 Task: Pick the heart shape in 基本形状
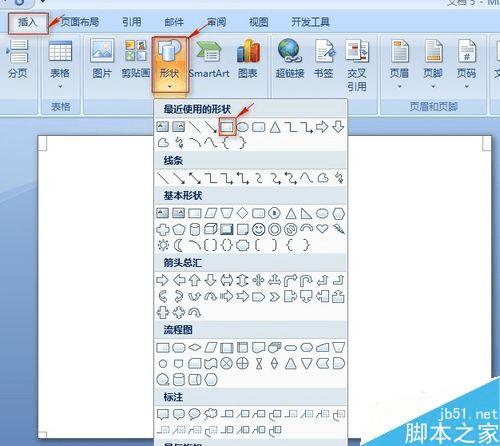pos(322,229)
